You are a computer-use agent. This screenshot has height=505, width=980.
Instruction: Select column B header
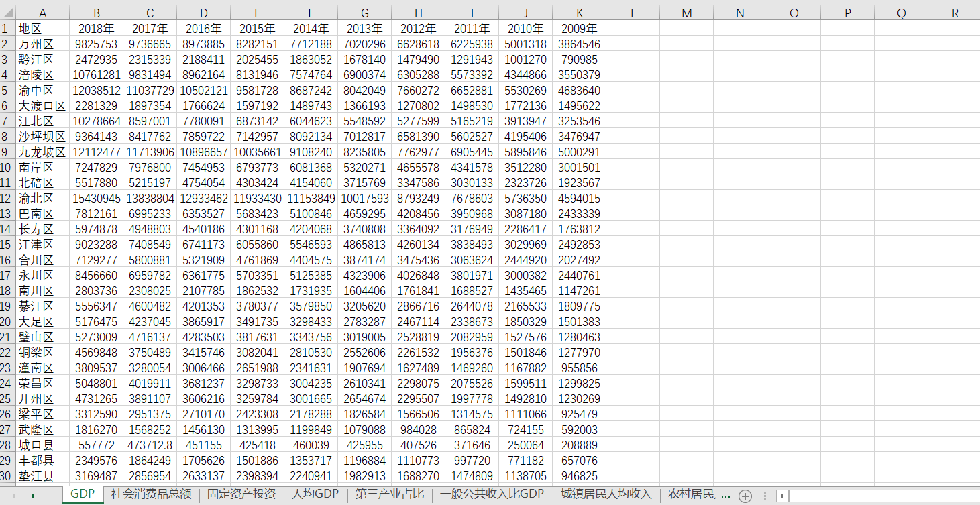tap(97, 13)
